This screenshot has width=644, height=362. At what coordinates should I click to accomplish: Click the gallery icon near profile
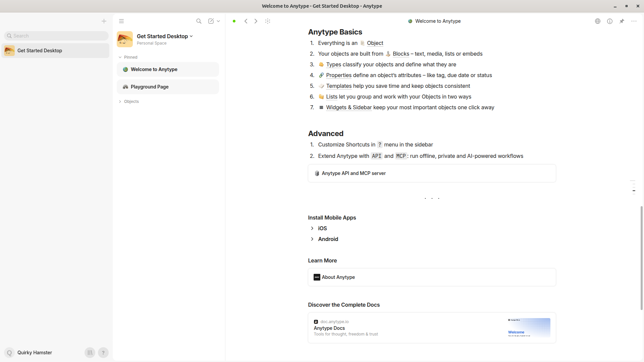coord(90,353)
